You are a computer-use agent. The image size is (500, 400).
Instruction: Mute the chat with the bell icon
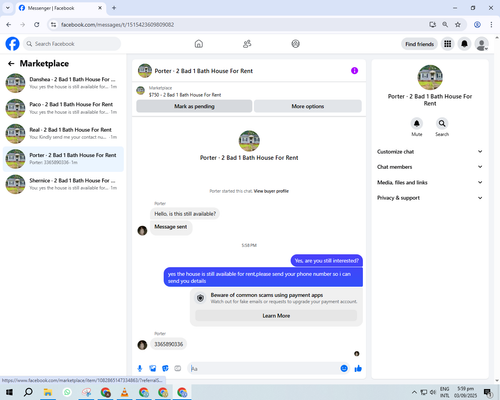tap(417, 123)
